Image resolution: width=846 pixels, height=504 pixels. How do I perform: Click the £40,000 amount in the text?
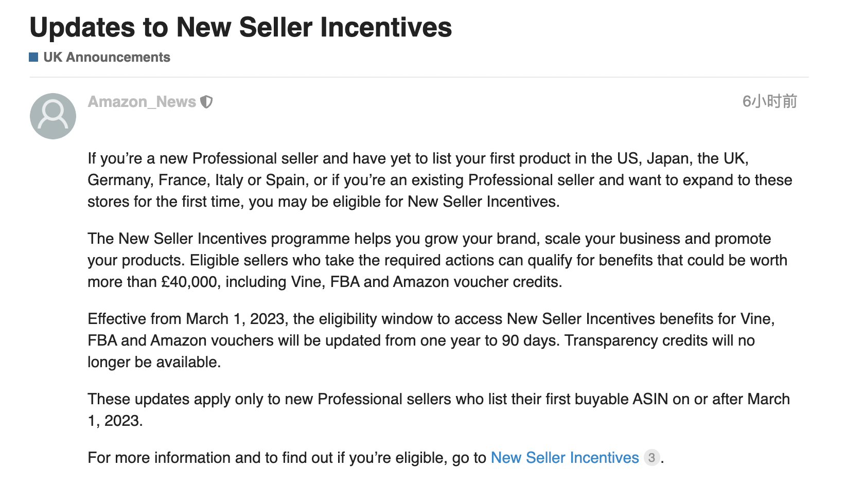(x=189, y=282)
